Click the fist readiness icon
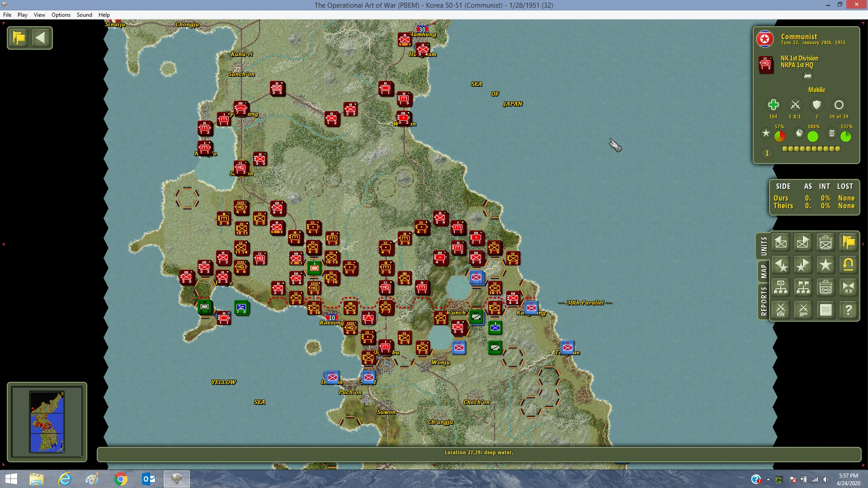868x488 pixels. [799, 133]
